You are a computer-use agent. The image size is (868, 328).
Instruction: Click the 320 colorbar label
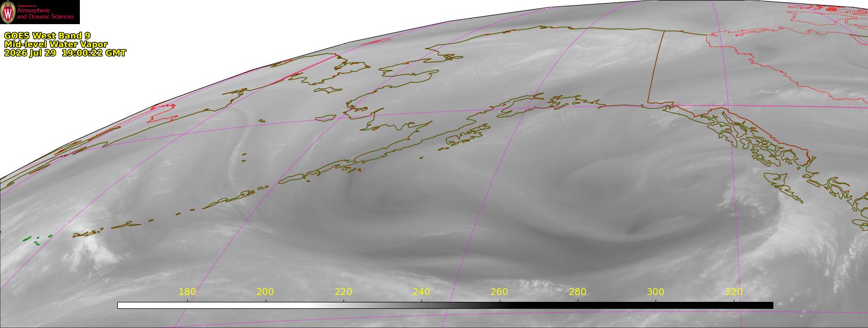[x=734, y=292]
